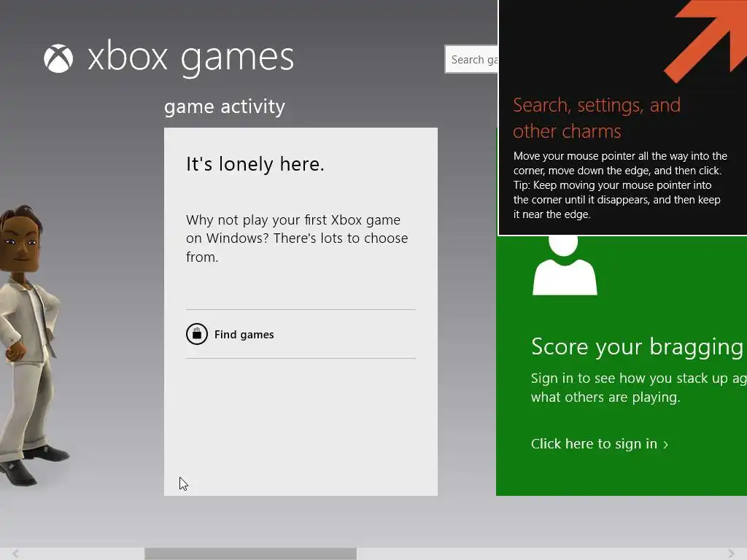Click the left scroll arrow at bottom
This screenshot has height=560, width=747.
tap(15, 553)
